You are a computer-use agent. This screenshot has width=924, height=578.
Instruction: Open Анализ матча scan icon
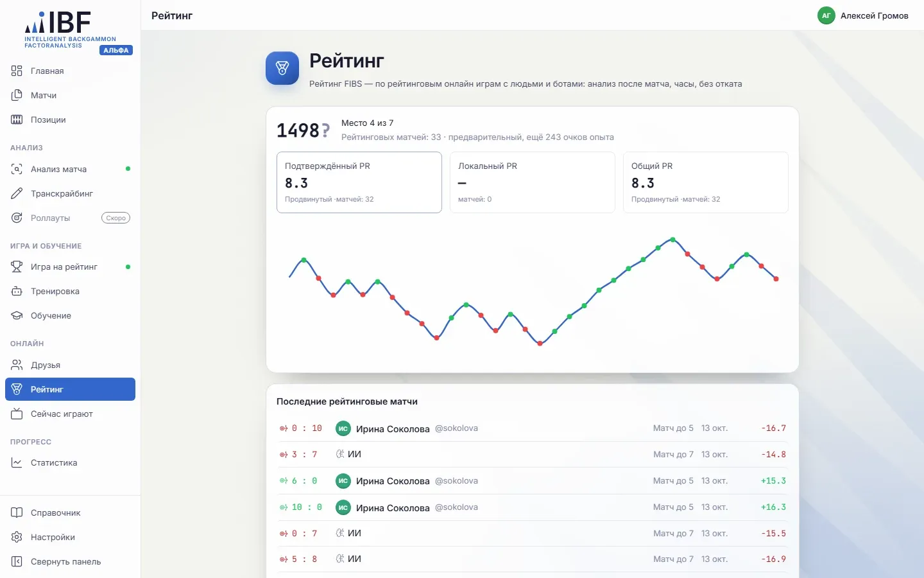(17, 169)
